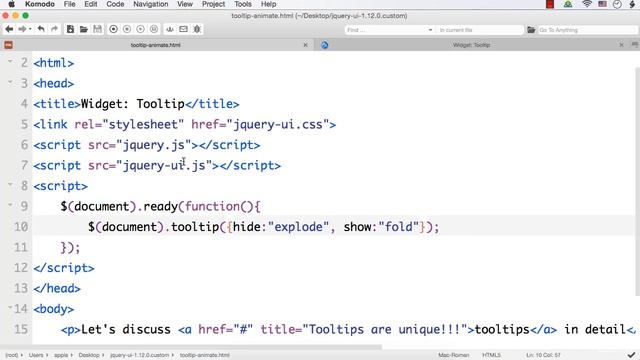Click line number 10 in the gutter
The width and height of the screenshot is (640, 360).
pyautogui.click(x=21, y=227)
